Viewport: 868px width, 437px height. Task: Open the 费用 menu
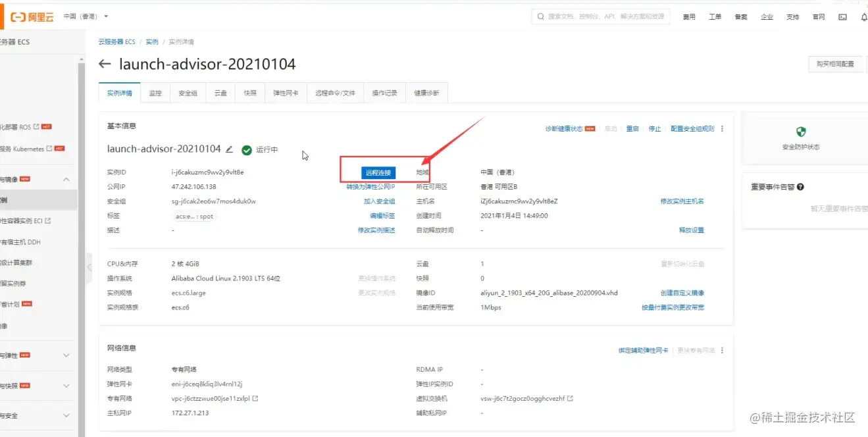pos(689,17)
